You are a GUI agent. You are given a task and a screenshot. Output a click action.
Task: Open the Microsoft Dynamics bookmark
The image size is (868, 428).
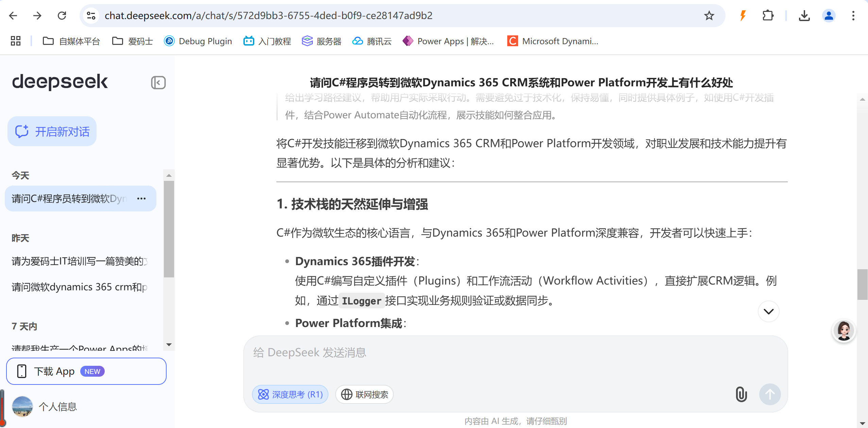point(553,41)
